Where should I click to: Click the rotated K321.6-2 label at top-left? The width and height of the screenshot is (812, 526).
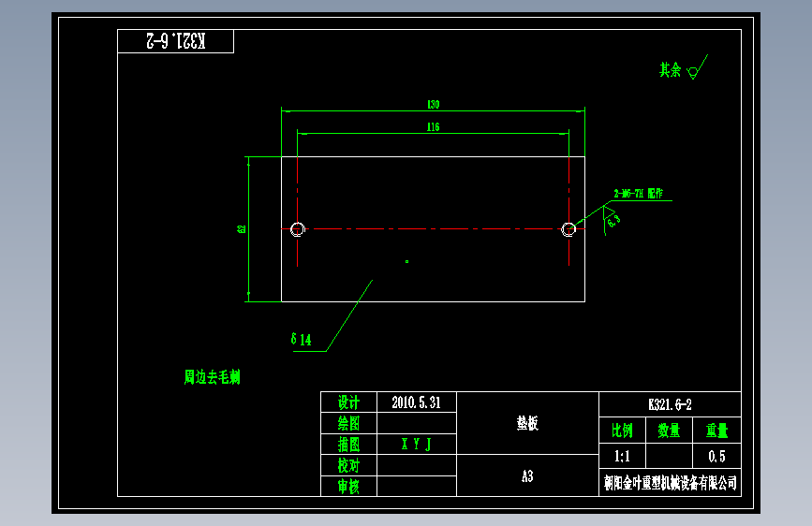(176, 40)
